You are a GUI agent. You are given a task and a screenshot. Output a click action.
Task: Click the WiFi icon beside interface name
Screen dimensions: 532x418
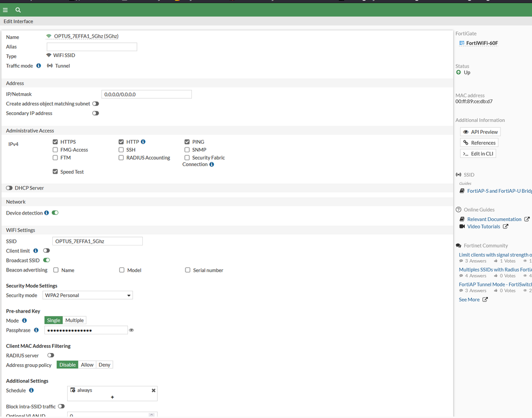pyautogui.click(x=49, y=36)
